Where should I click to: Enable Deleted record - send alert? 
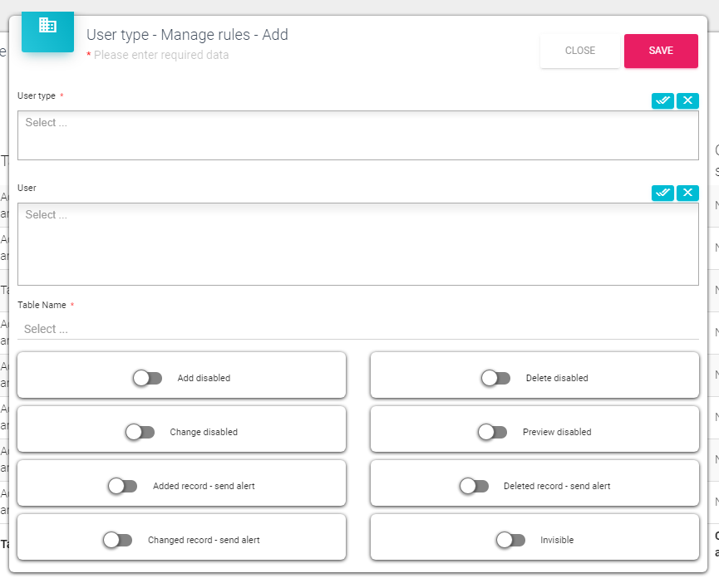pos(474,486)
